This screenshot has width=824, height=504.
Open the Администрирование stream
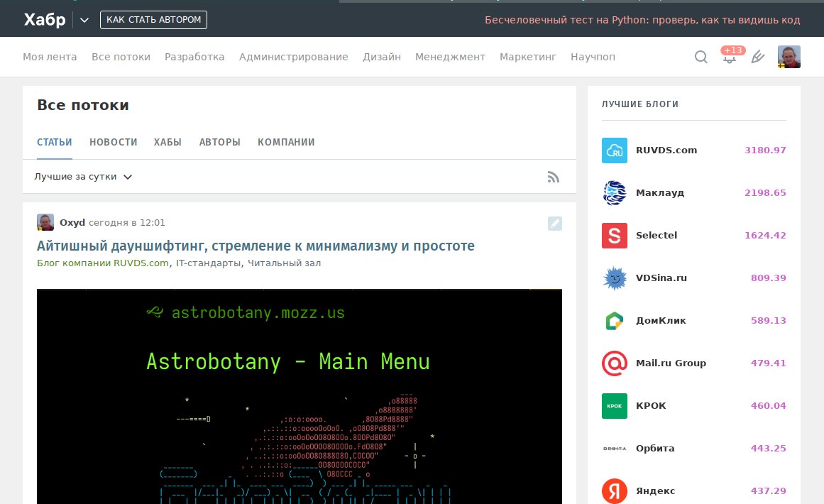(294, 57)
